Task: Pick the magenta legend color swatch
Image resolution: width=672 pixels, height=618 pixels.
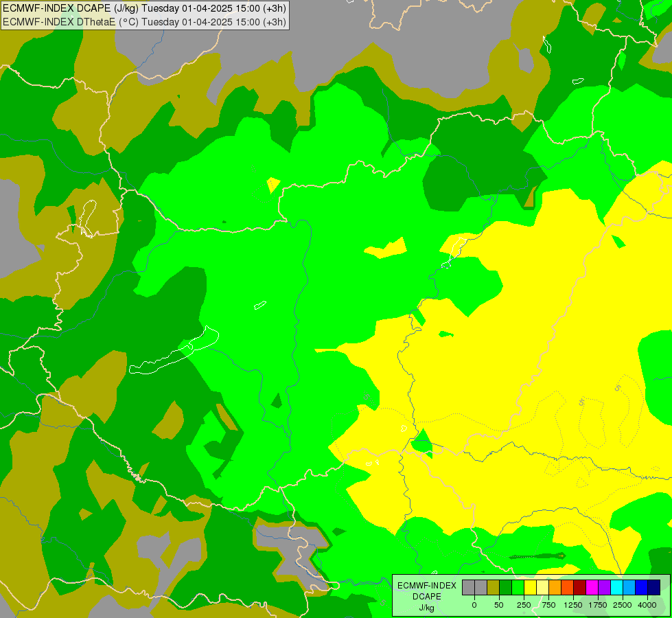Action: pyautogui.click(x=592, y=587)
